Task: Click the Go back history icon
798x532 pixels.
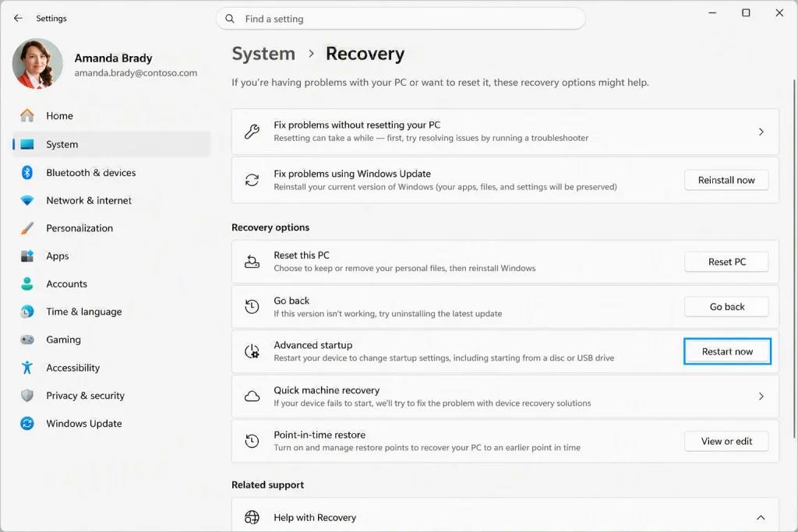Action: (252, 307)
